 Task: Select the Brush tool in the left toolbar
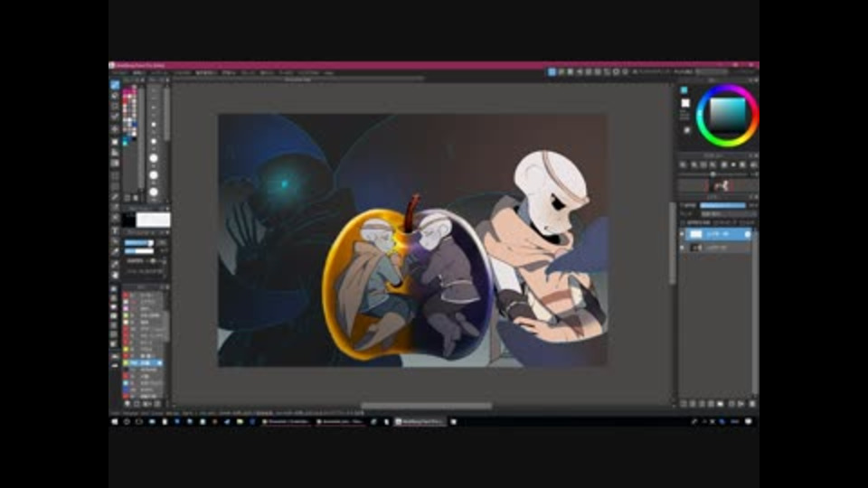tap(115, 85)
